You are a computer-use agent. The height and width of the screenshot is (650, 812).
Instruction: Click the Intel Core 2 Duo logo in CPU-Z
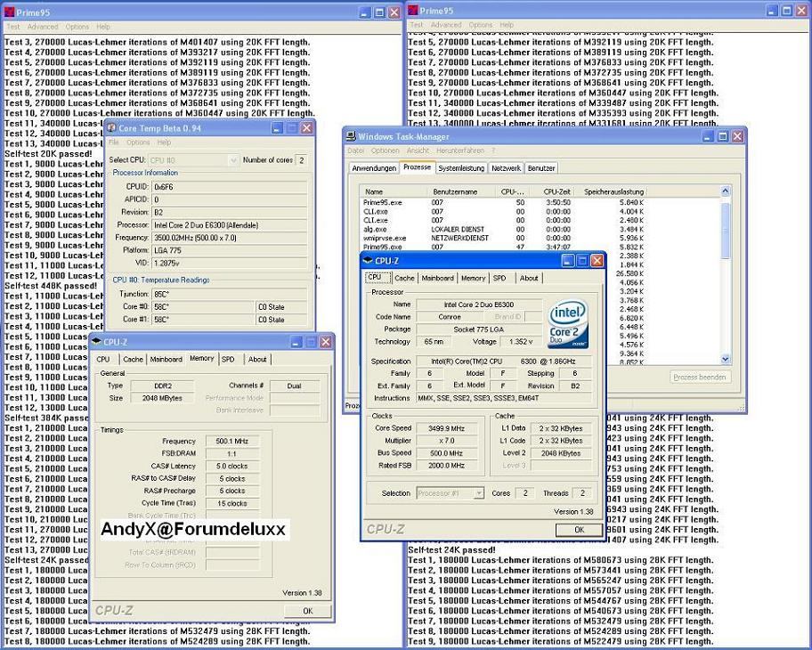click(568, 324)
